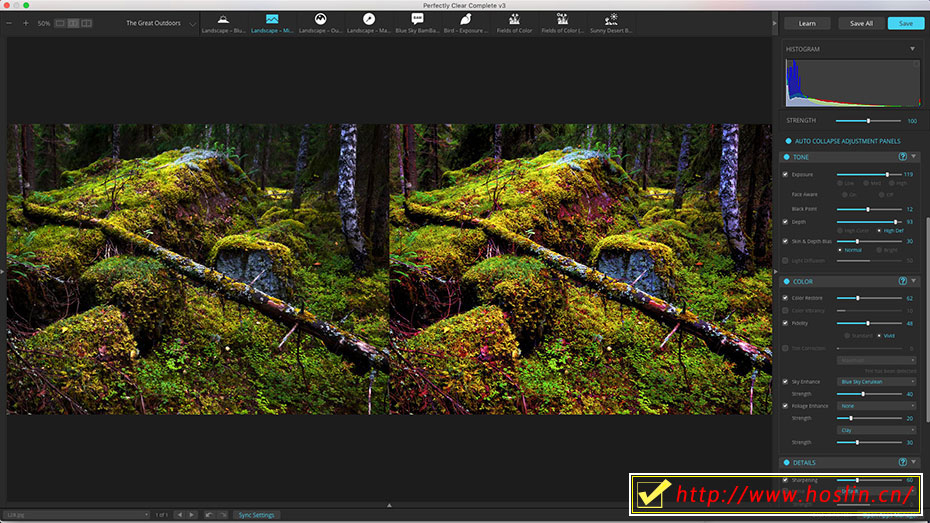930x523 pixels.
Task: Click the Sync Settings button
Action: 256,515
